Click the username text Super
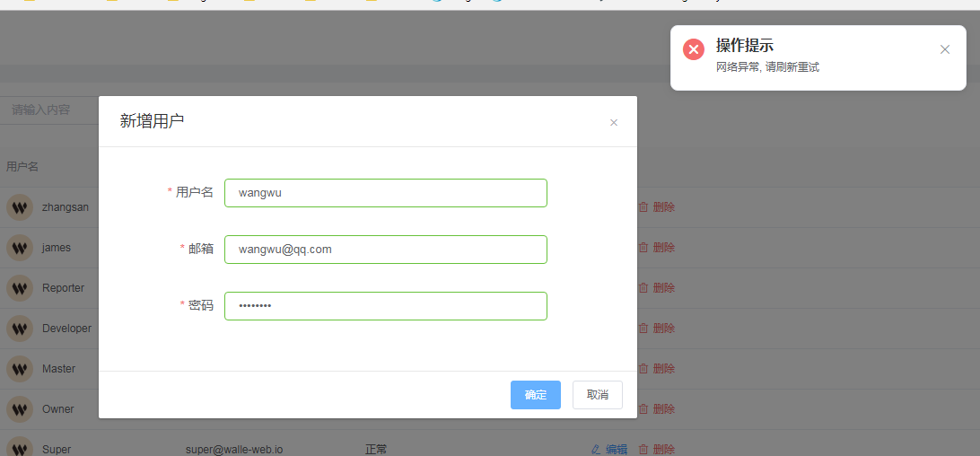The width and height of the screenshot is (980, 456). (57, 449)
